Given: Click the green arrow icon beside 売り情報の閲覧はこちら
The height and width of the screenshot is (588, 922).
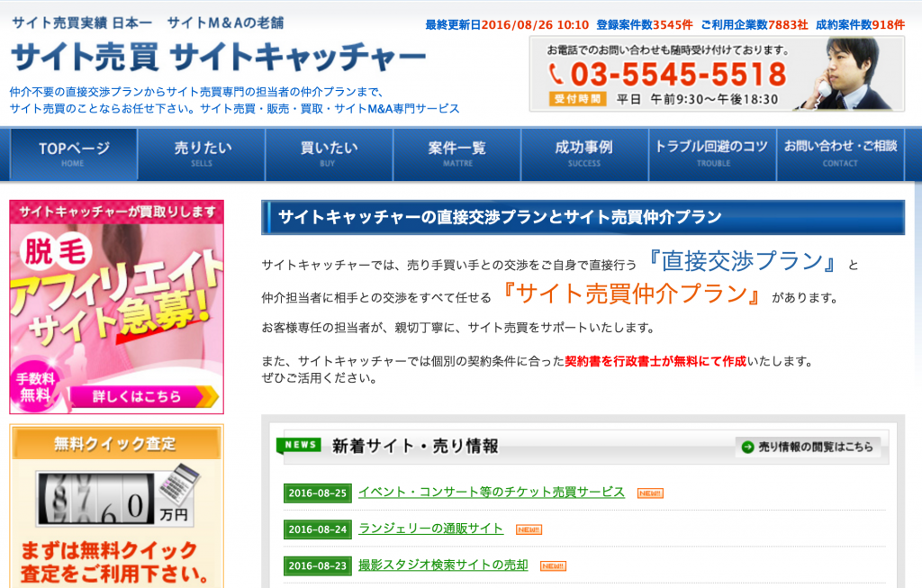Looking at the screenshot, I should pyautogui.click(x=746, y=446).
